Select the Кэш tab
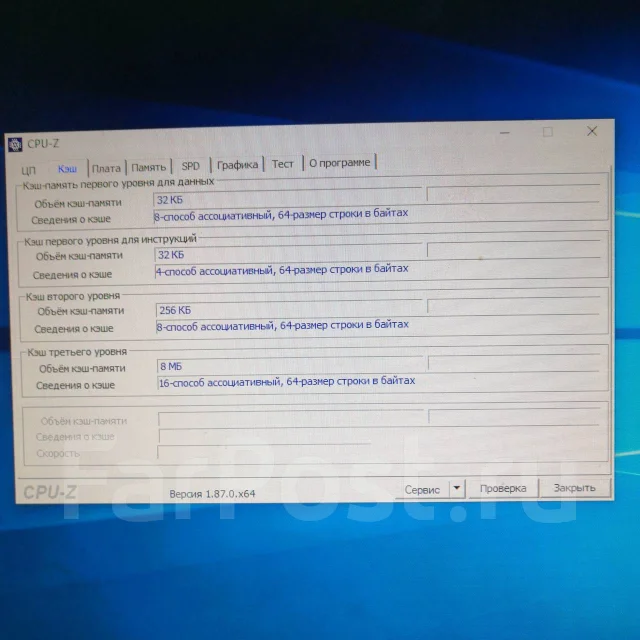This screenshot has height=640, width=640. (x=67, y=169)
